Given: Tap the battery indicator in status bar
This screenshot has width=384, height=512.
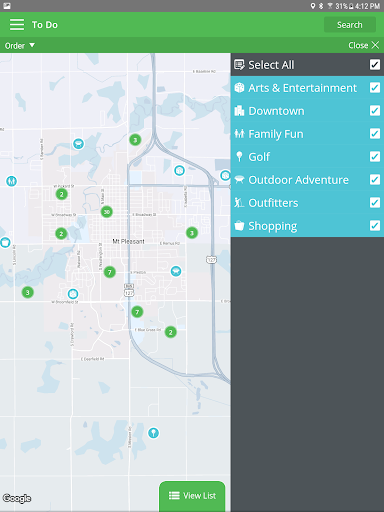Looking at the screenshot, I should (351, 6).
